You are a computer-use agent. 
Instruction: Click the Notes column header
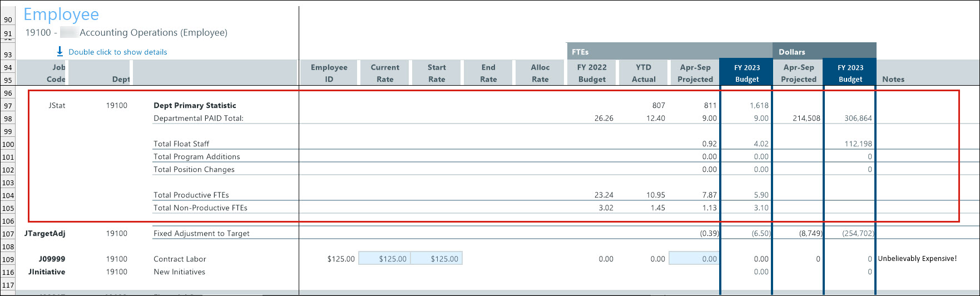point(893,79)
